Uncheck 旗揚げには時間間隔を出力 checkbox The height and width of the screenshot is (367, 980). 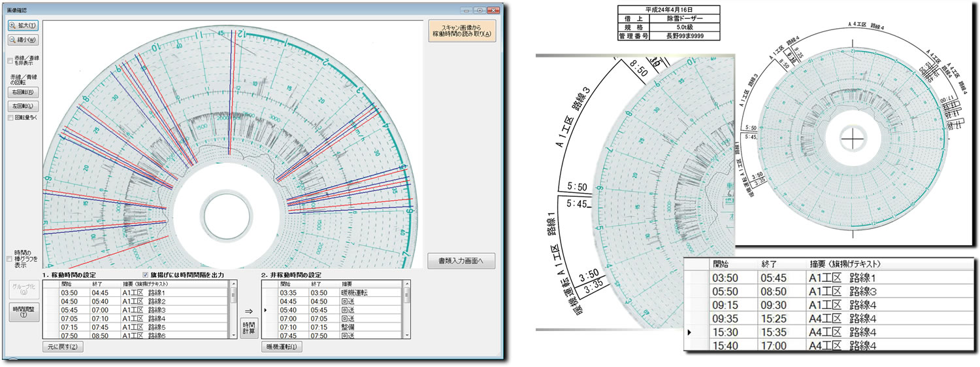click(146, 275)
